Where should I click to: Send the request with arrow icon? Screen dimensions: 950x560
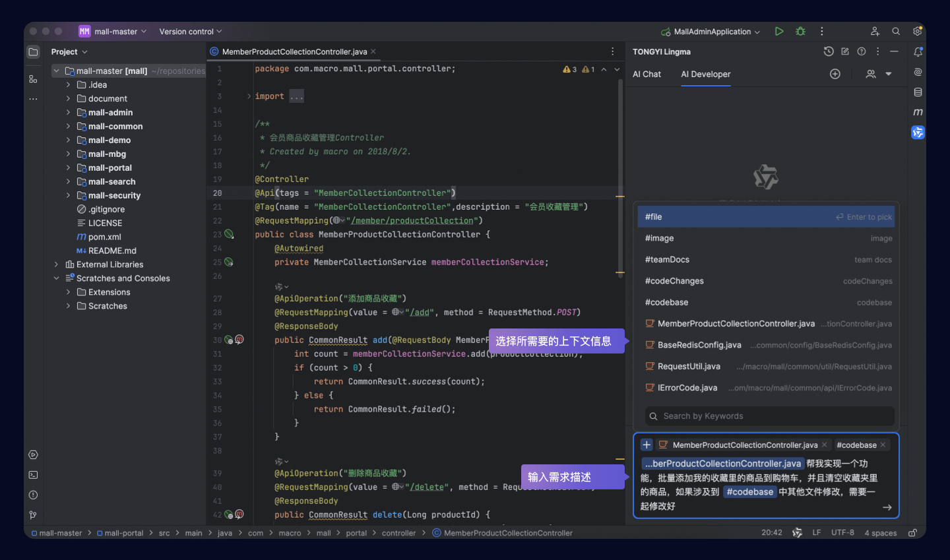click(x=887, y=507)
